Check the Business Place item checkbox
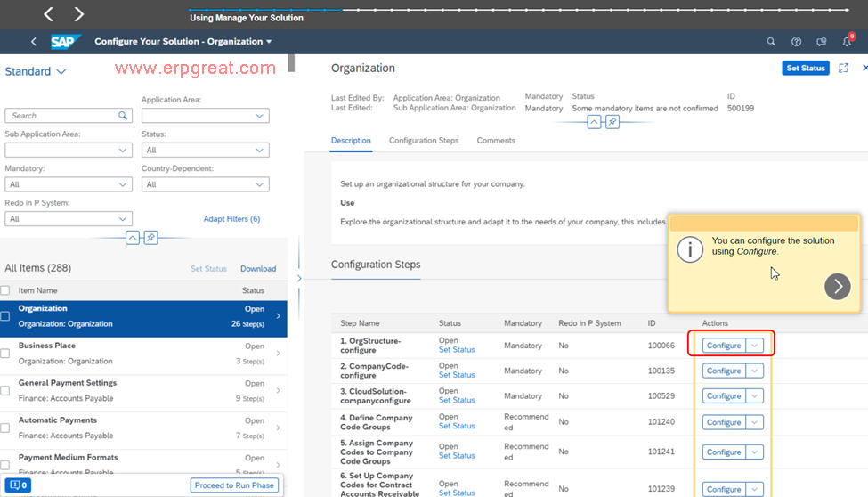 click(5, 353)
